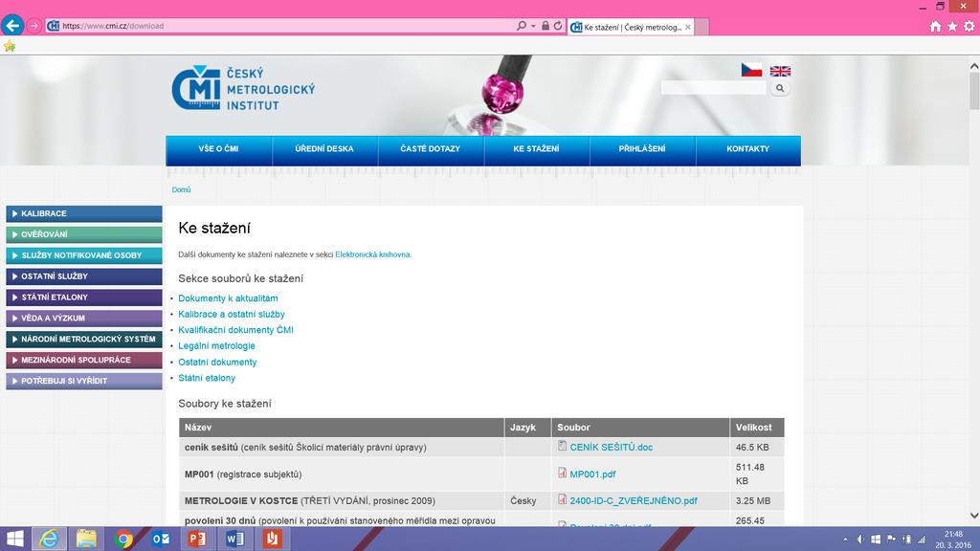The height and width of the screenshot is (551, 980).
Task: Open Ostatní dokumenty section link
Action: tap(217, 363)
